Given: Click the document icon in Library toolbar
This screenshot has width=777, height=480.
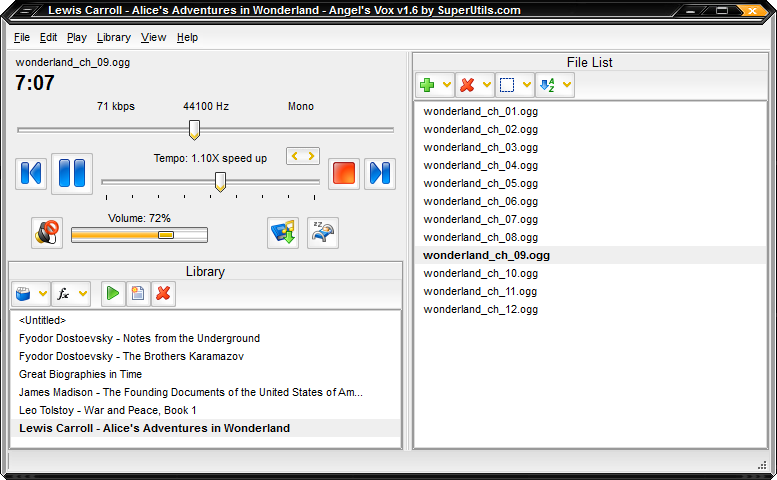Looking at the screenshot, I should pos(138,294).
